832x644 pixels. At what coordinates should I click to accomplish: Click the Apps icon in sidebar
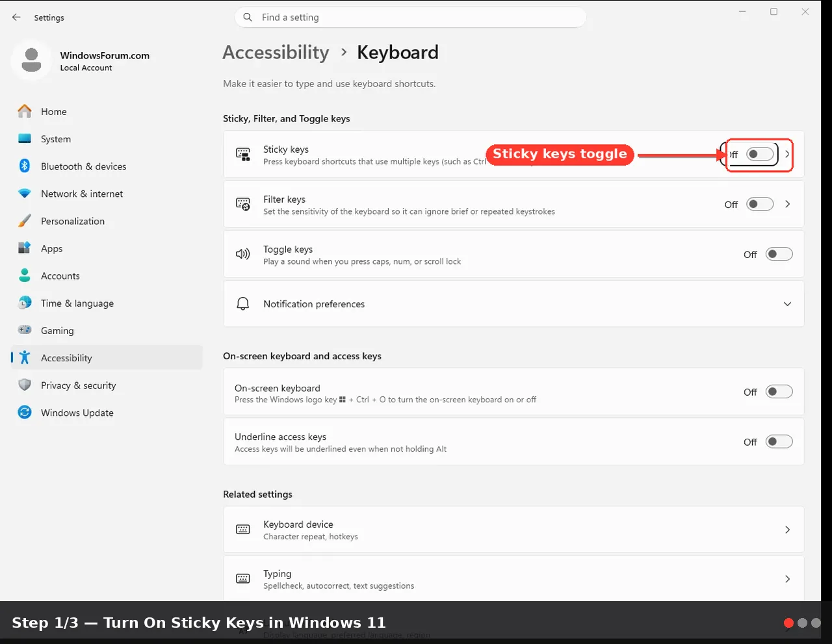25,248
